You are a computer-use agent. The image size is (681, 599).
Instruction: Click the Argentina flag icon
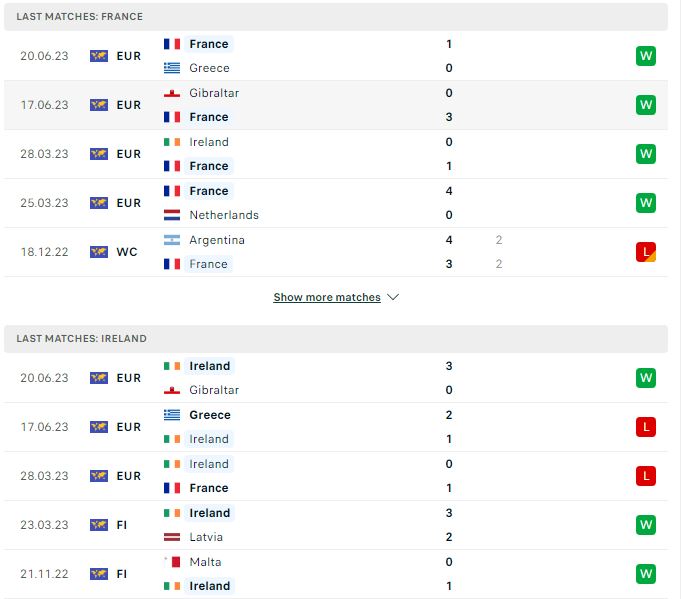(172, 240)
